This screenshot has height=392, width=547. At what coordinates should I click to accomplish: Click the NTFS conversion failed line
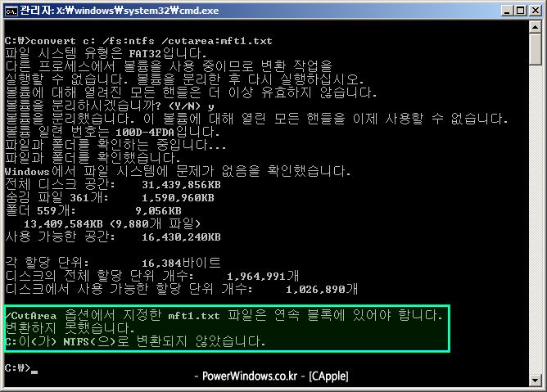[135, 341]
